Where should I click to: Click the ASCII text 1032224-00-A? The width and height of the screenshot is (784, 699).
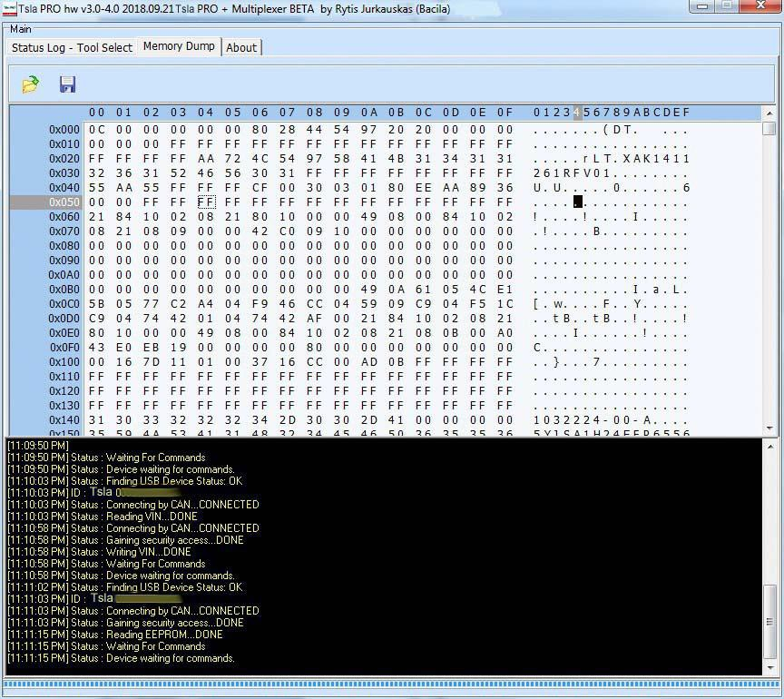pos(593,419)
